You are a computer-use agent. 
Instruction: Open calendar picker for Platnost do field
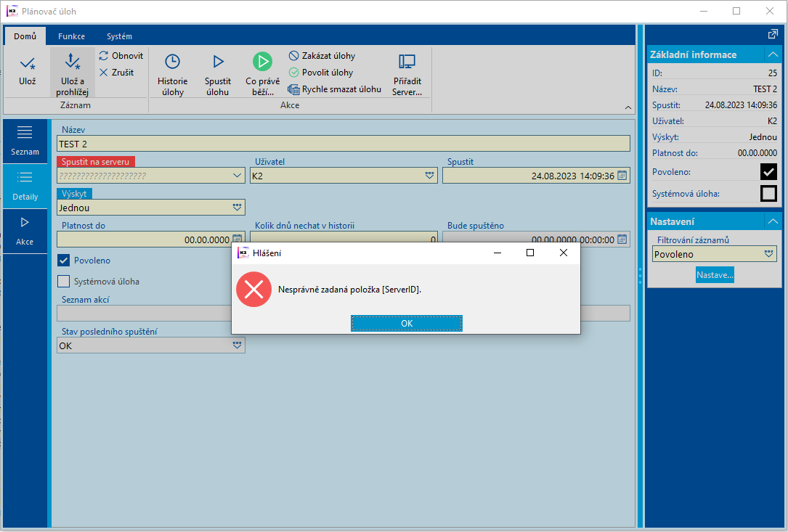(x=237, y=239)
